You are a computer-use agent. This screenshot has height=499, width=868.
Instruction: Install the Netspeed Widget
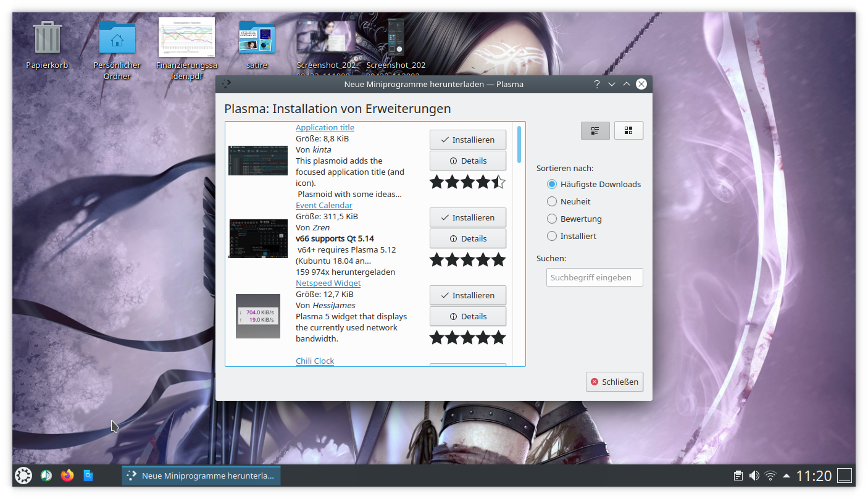[468, 295]
